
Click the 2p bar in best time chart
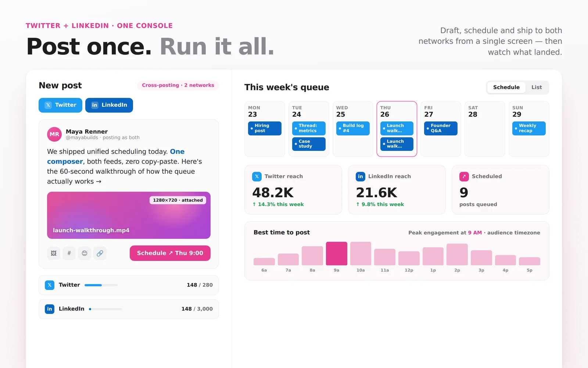pos(457,255)
